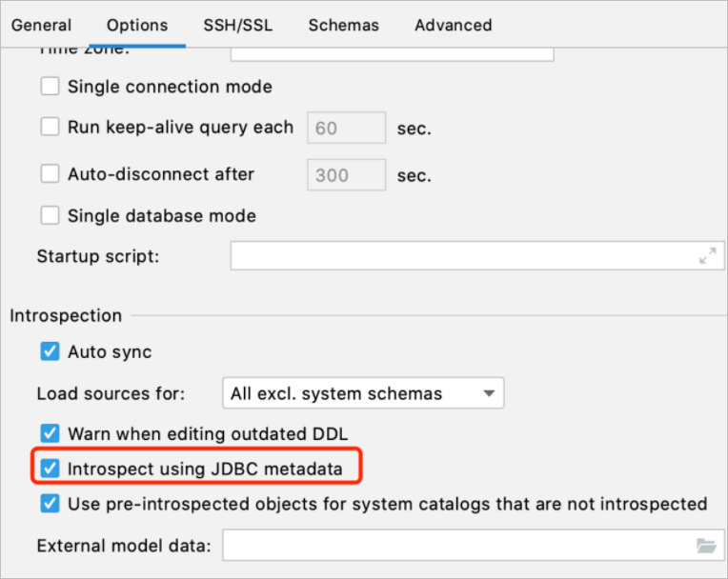
Task: Click the Auto-disconnect seconds field
Action: coord(346,176)
